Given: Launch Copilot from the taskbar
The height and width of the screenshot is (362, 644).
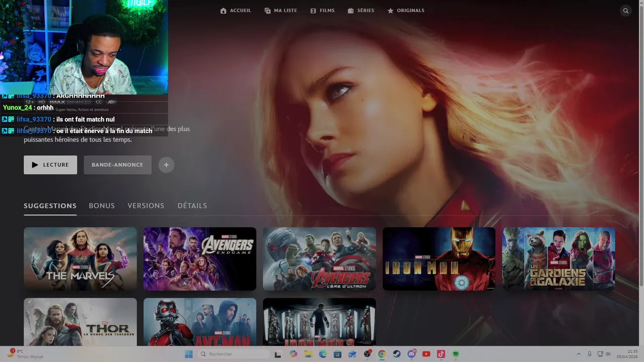Looking at the screenshot, I should point(294,354).
